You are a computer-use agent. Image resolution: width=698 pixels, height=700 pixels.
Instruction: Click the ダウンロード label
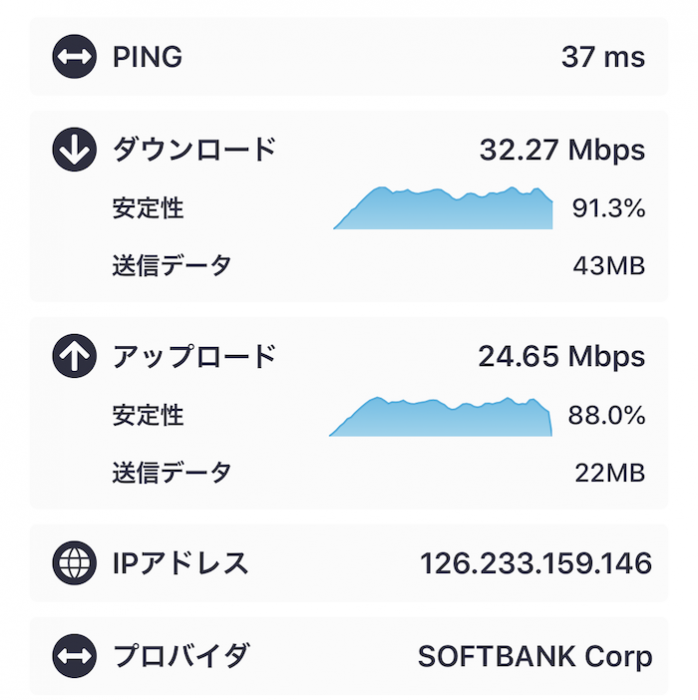194,150
